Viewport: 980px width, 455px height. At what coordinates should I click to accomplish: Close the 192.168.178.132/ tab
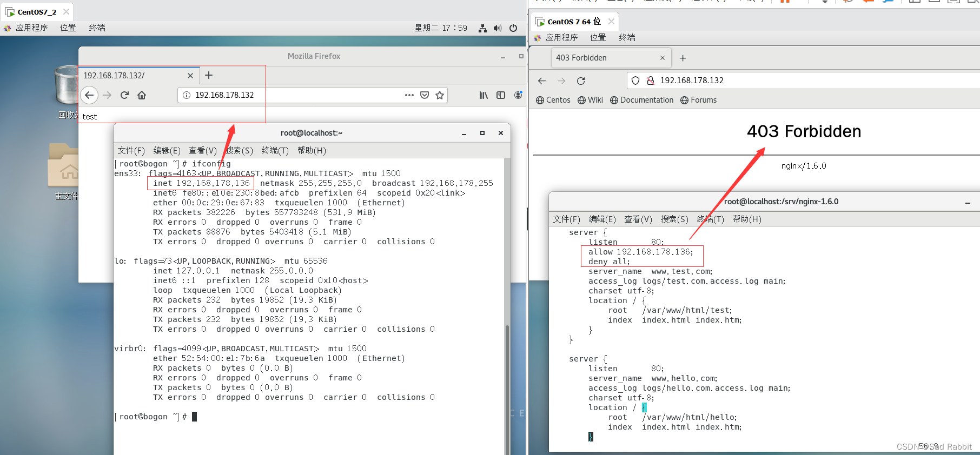pyautogui.click(x=190, y=76)
